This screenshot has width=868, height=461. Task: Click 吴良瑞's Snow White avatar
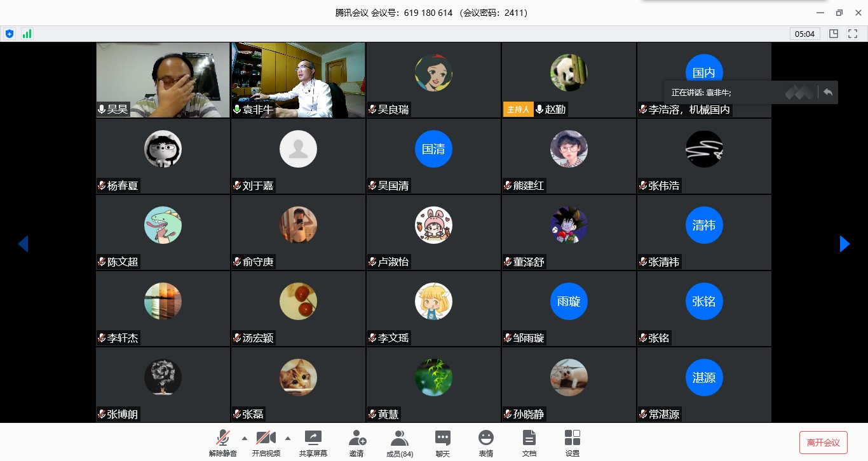click(433, 72)
